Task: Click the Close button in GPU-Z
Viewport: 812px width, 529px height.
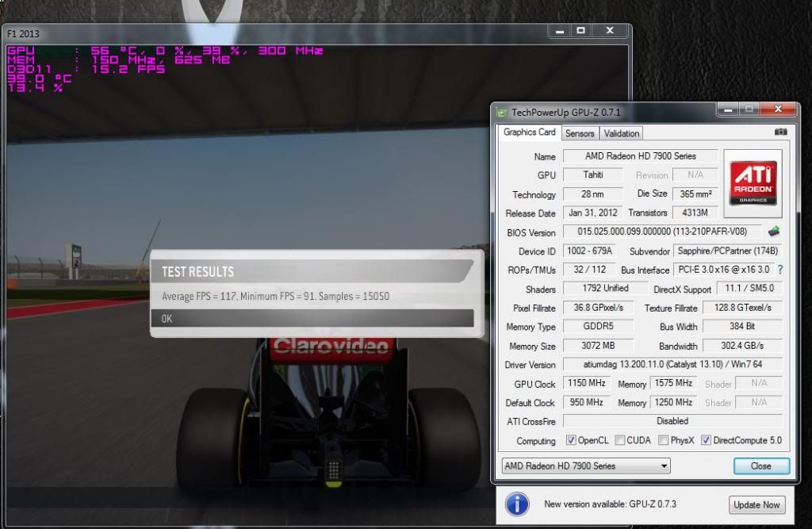Action: (760, 466)
